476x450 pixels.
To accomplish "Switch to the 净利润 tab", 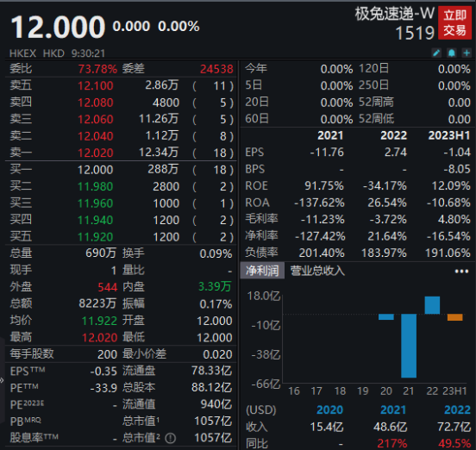I will (263, 271).
